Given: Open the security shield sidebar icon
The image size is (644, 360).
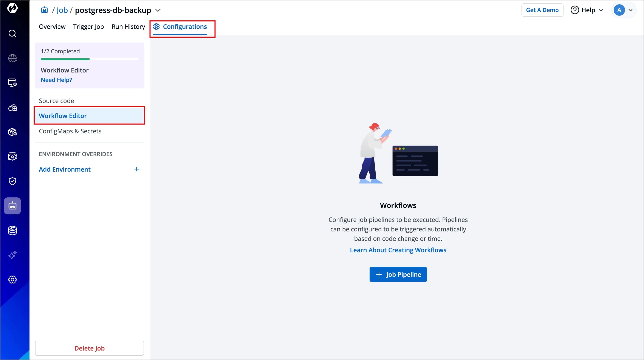Looking at the screenshot, I should pyautogui.click(x=12, y=181).
